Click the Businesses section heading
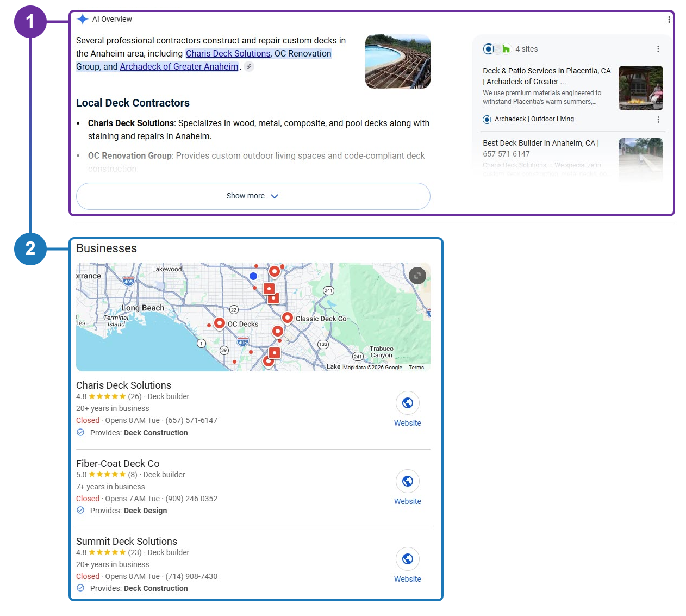Image resolution: width=686 pixels, height=616 pixels. point(107,248)
